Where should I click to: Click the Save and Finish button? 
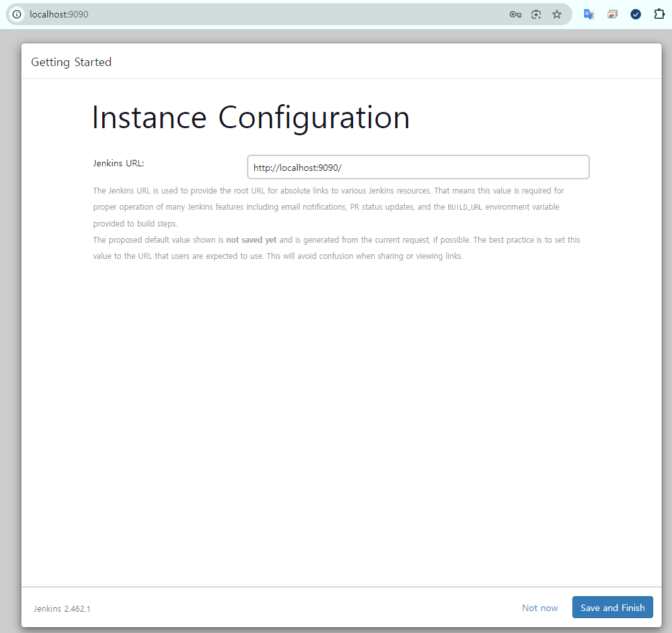point(612,607)
